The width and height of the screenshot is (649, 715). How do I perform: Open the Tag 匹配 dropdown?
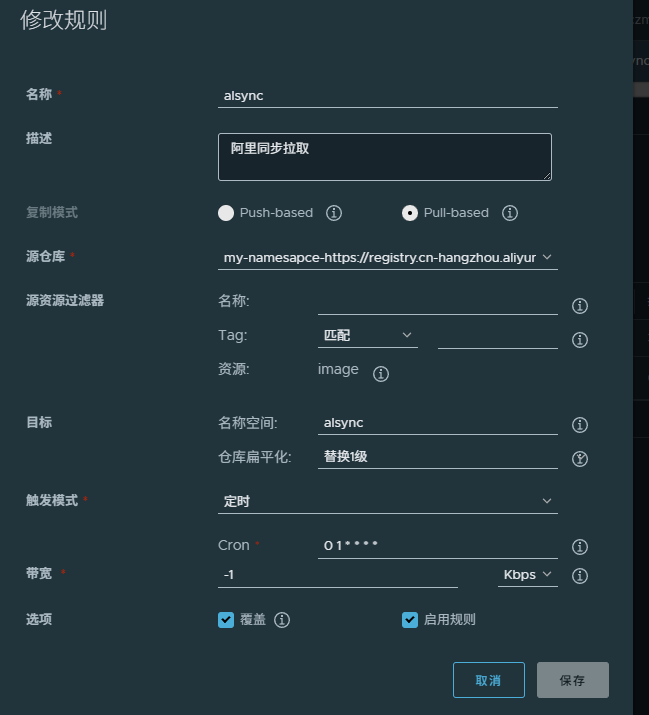pos(367,335)
